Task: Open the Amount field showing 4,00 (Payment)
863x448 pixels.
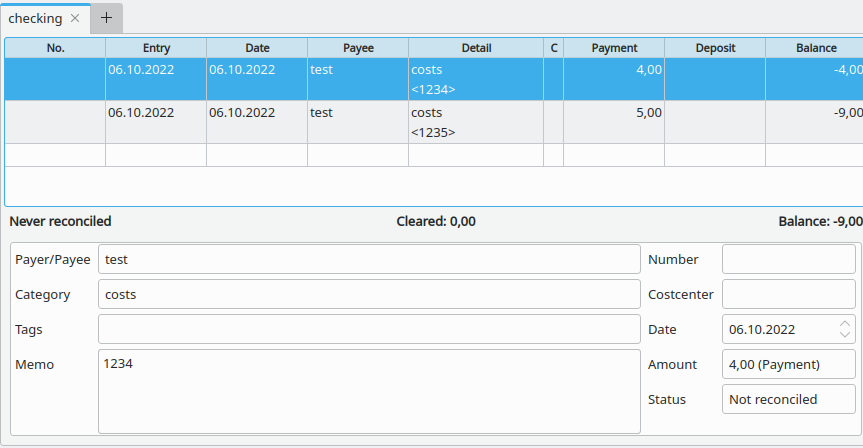Action: coord(788,364)
